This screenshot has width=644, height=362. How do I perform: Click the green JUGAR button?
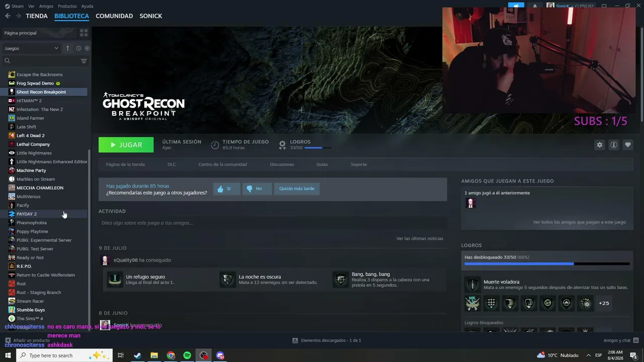pyautogui.click(x=126, y=145)
